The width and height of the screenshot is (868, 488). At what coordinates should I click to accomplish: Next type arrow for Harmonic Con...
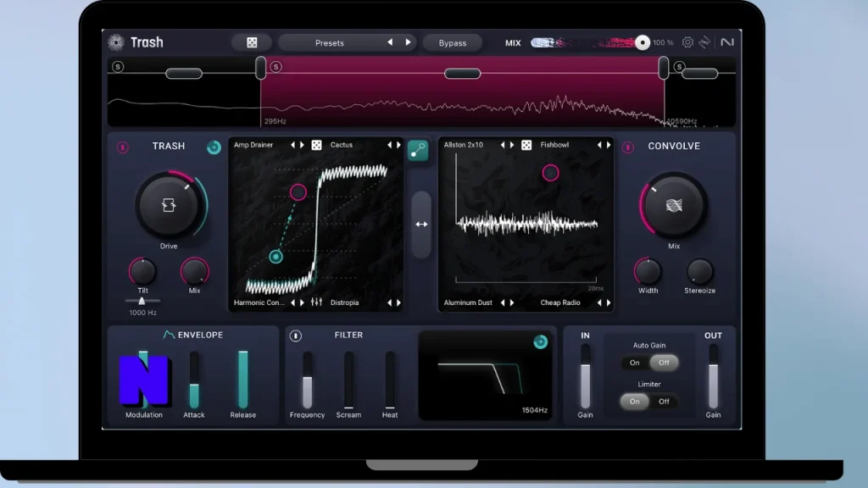tap(303, 302)
